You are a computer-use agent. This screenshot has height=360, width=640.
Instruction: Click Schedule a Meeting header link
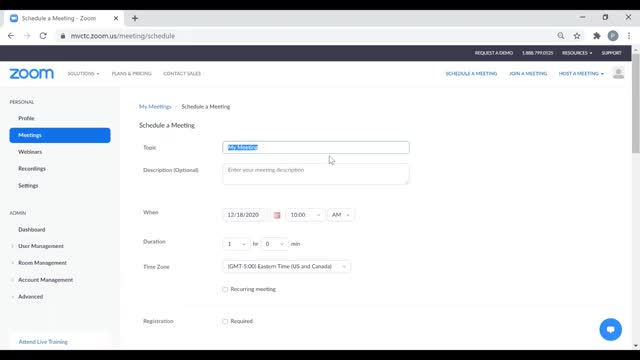(x=471, y=73)
